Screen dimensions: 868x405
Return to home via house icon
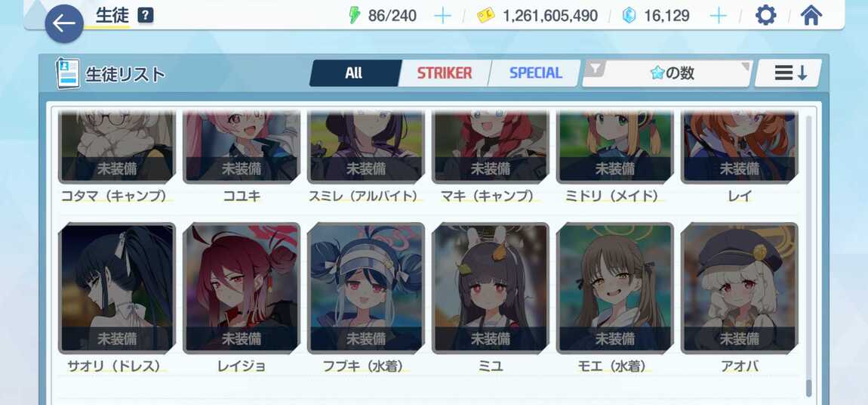[811, 16]
